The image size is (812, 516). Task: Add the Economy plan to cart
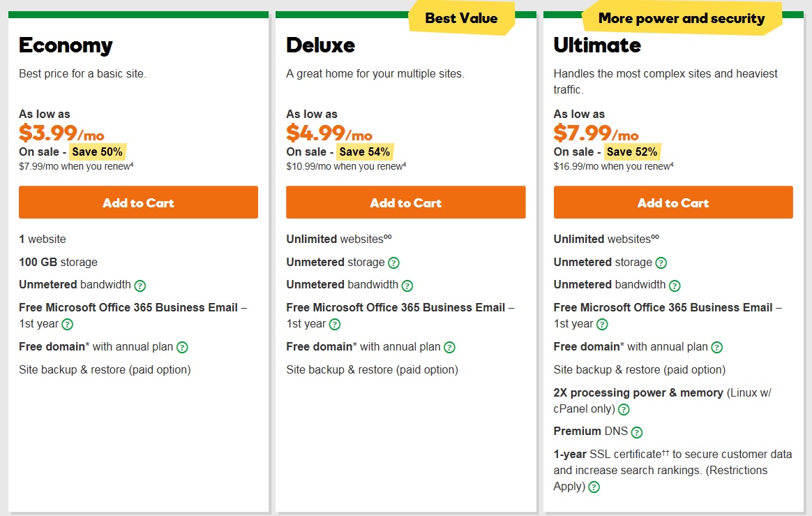(138, 202)
